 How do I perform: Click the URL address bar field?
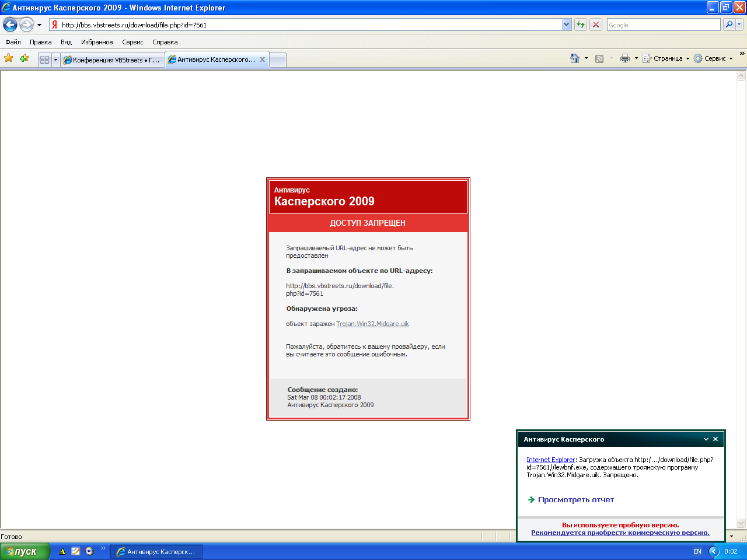(310, 25)
